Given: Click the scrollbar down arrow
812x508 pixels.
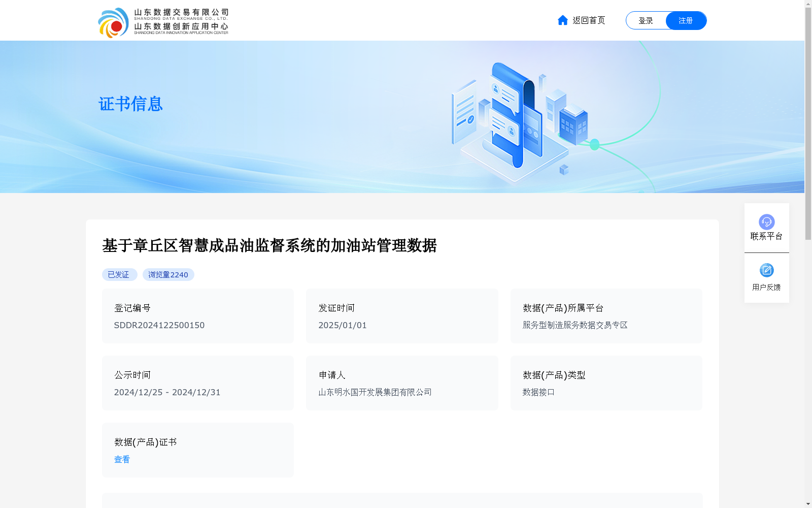Looking at the screenshot, I should pyautogui.click(x=808, y=504).
